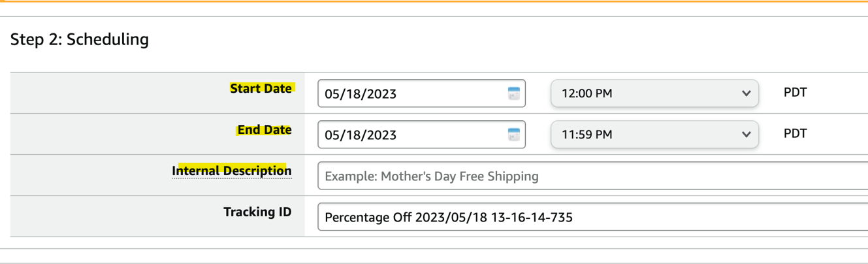Click PDT timezone text beside start time
The height and width of the screenshot is (264, 868).
pos(795,92)
